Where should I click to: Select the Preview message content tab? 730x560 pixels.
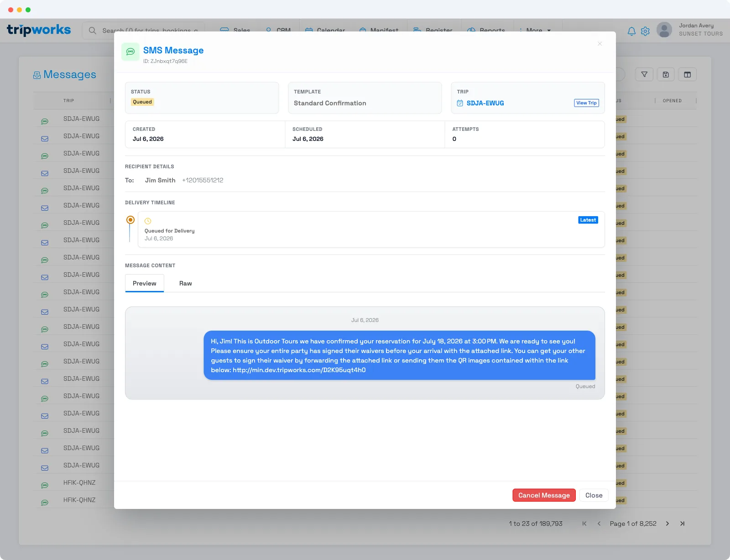(x=144, y=283)
